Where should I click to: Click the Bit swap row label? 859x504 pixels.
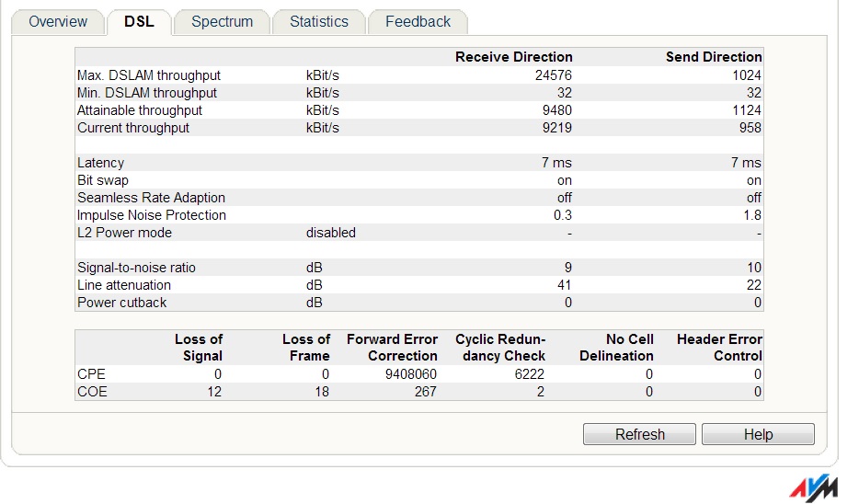(x=103, y=180)
